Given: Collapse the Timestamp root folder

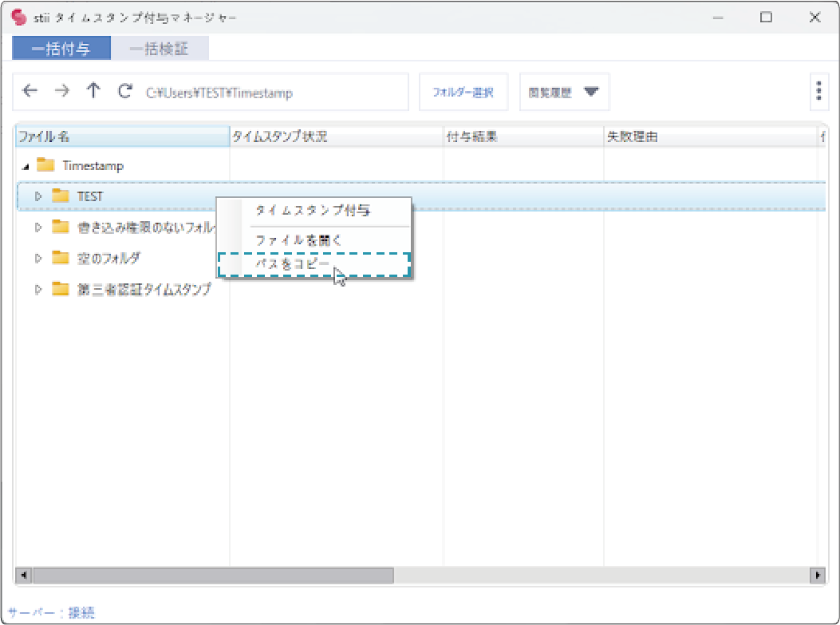Looking at the screenshot, I should [26, 167].
